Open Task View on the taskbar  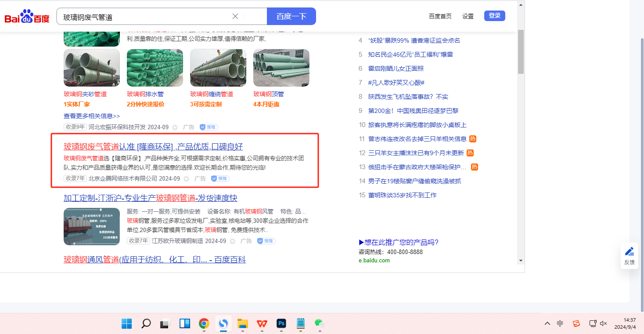165,324
